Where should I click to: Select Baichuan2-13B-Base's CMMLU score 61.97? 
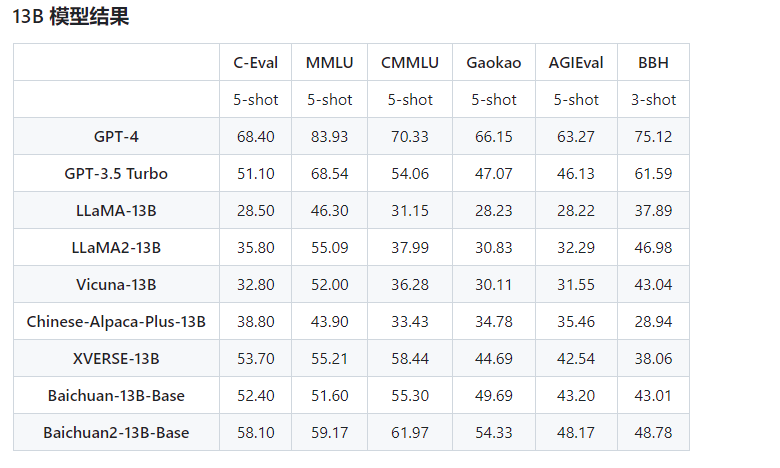(x=410, y=432)
